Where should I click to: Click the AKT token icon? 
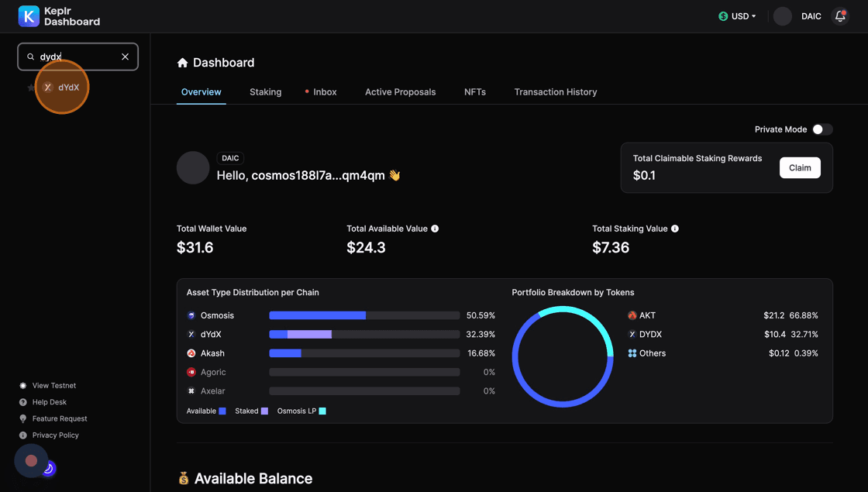632,315
